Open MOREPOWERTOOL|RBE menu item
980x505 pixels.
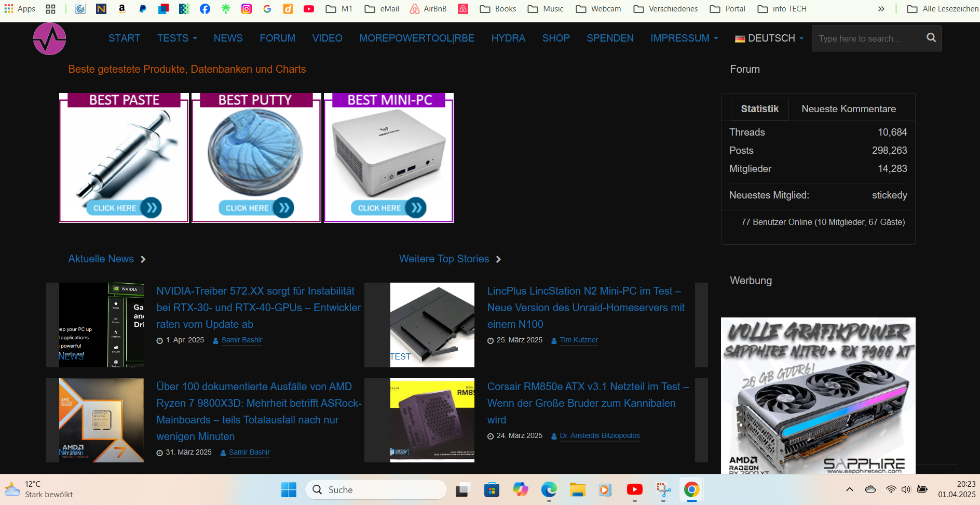(417, 38)
